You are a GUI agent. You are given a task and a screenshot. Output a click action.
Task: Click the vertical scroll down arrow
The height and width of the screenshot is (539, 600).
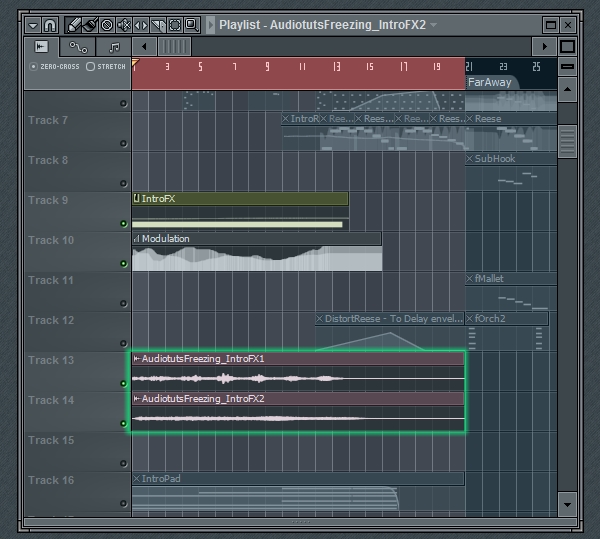tap(567, 505)
